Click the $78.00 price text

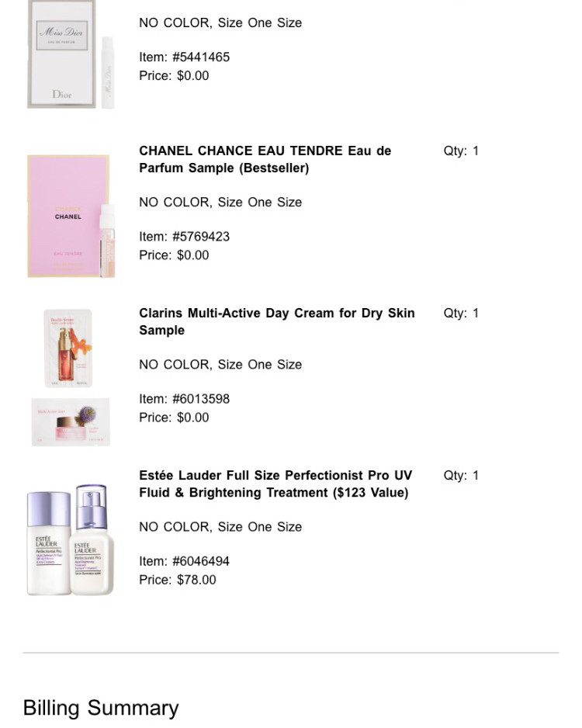click(196, 580)
